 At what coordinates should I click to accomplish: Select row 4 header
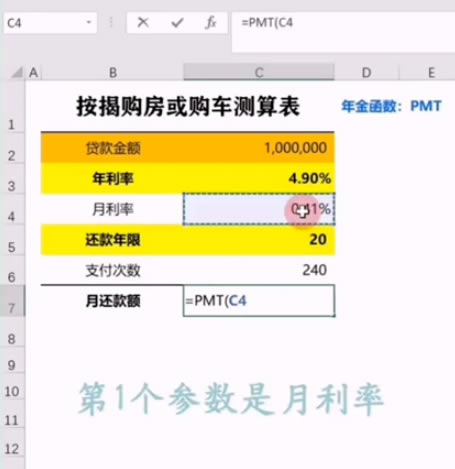pyautogui.click(x=12, y=209)
